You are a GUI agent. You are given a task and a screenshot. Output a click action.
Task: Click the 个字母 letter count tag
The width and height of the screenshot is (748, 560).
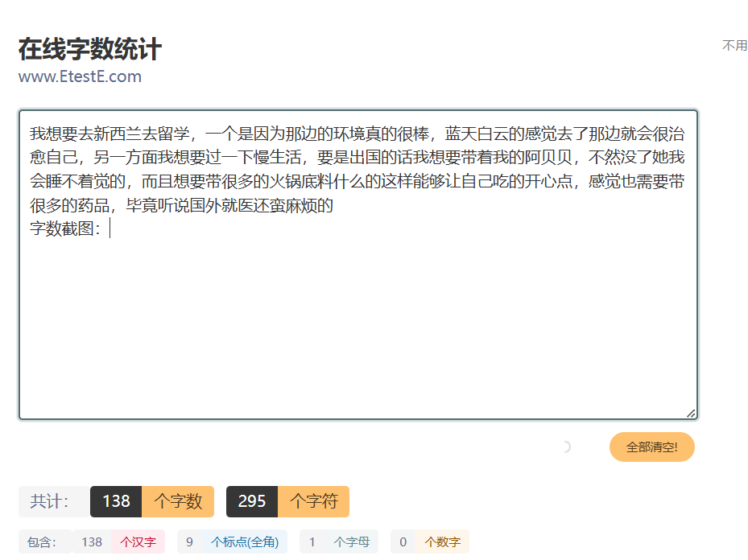tap(352, 541)
